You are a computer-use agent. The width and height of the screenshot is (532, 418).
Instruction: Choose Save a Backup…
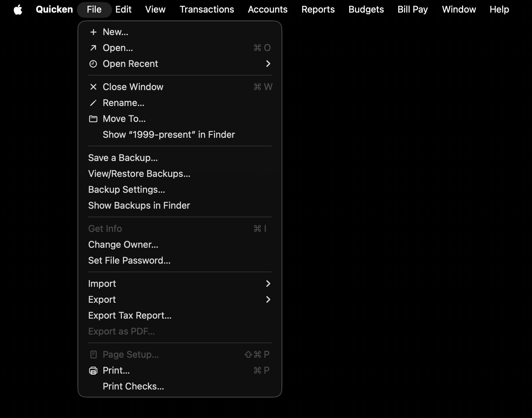(180, 158)
